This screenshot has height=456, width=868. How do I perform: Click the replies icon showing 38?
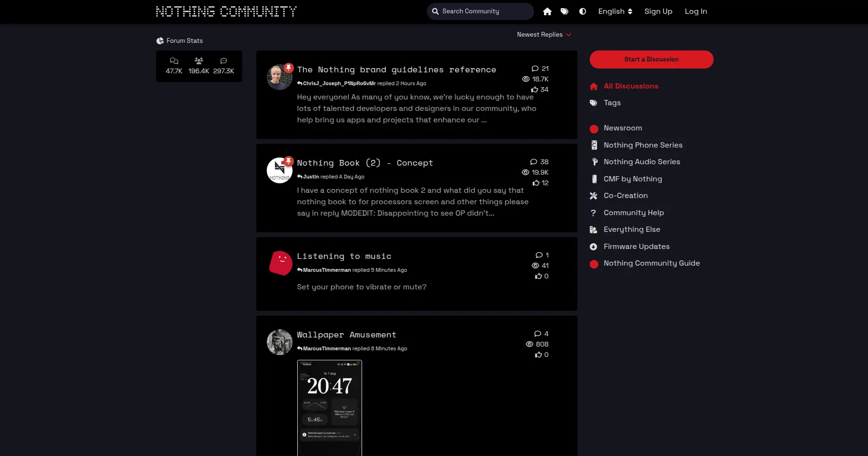click(x=534, y=162)
